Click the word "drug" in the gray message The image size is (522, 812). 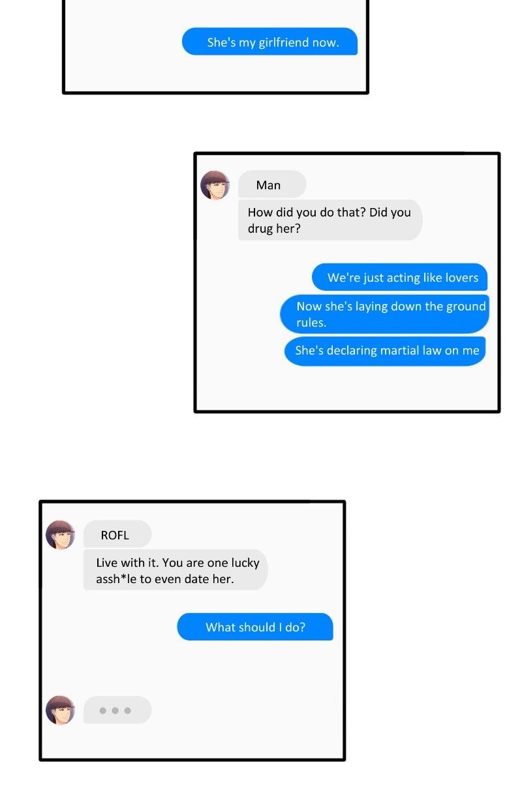click(260, 230)
